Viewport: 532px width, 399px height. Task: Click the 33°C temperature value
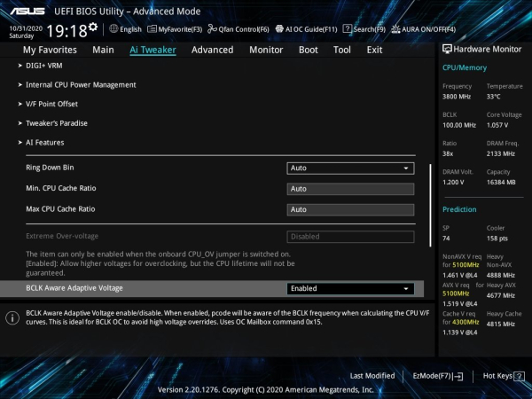click(493, 97)
